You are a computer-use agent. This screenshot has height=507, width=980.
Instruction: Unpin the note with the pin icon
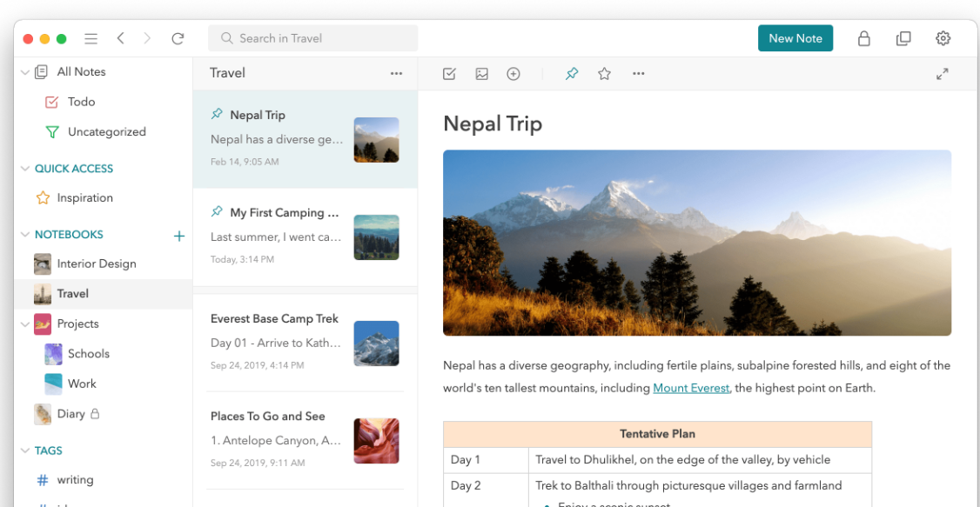click(x=572, y=74)
